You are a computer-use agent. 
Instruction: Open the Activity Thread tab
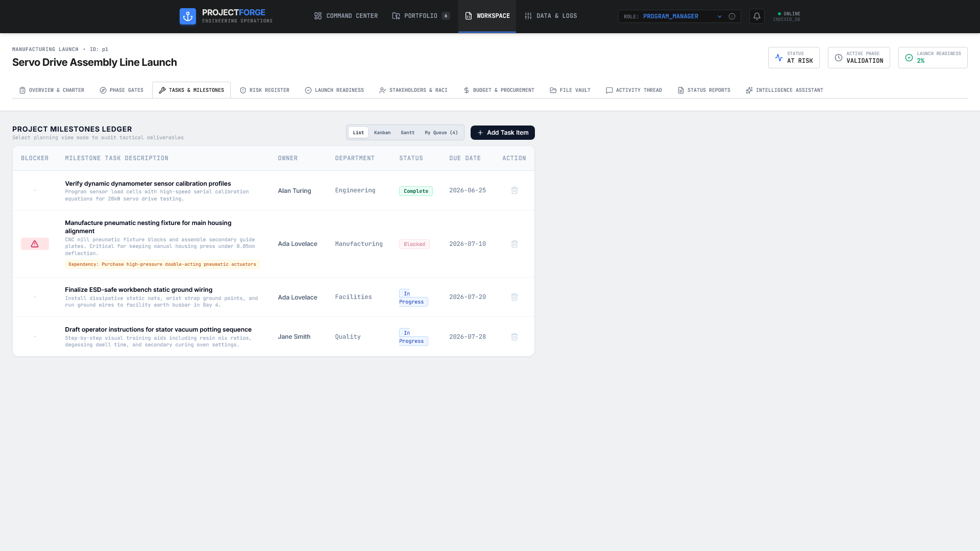tap(634, 90)
